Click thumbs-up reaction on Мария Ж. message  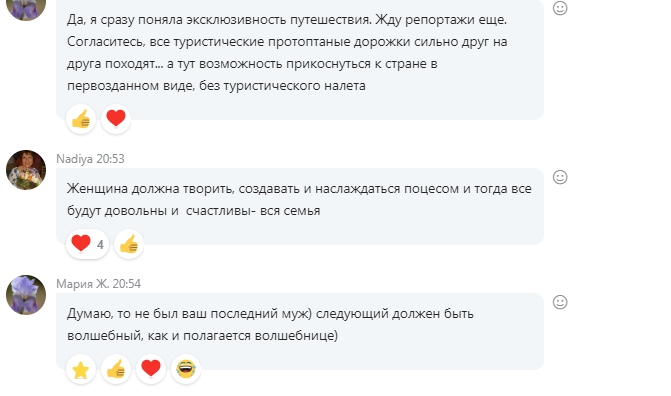(x=116, y=369)
